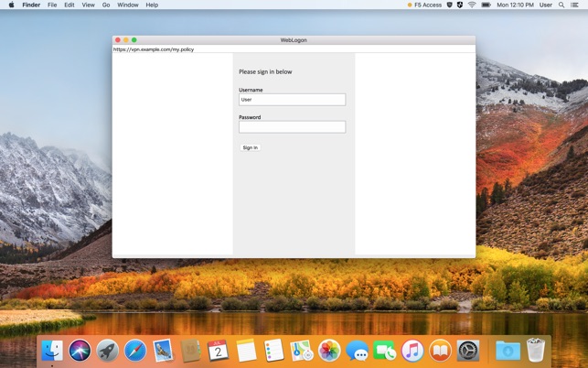
Task: Click the vpn.example.com URL text
Action: [154, 49]
